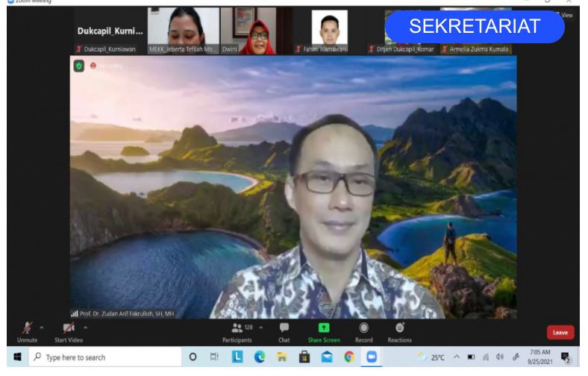The image size is (588, 376).
Task: Click the green Share Screen icon
Action: click(x=324, y=328)
